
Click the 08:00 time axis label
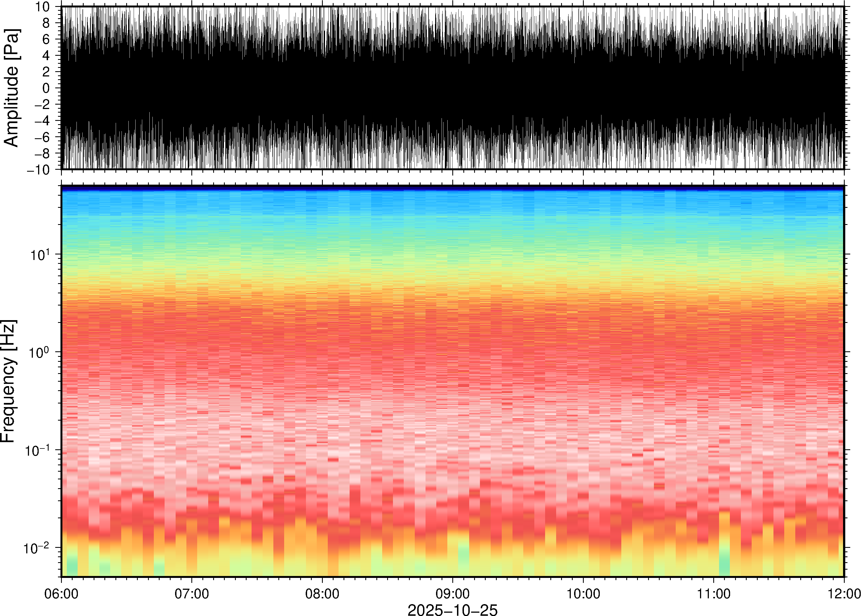tap(322, 594)
